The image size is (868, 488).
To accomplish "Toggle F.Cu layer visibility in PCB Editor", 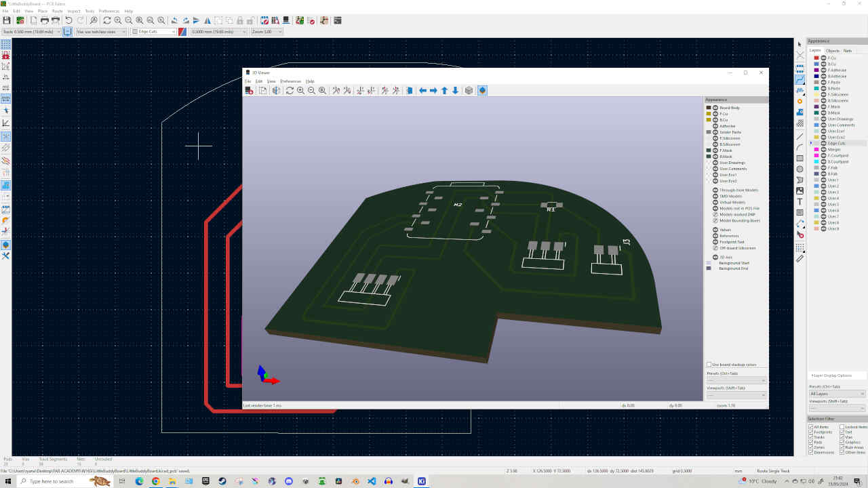I will (x=825, y=58).
